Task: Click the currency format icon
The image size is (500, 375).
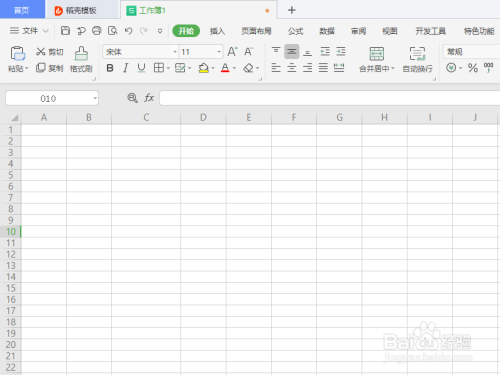Action: pyautogui.click(x=451, y=68)
